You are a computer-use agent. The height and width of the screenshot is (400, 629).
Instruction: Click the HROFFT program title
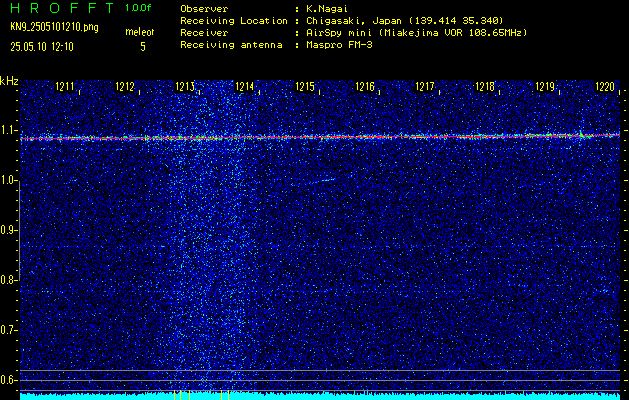(x=62, y=8)
